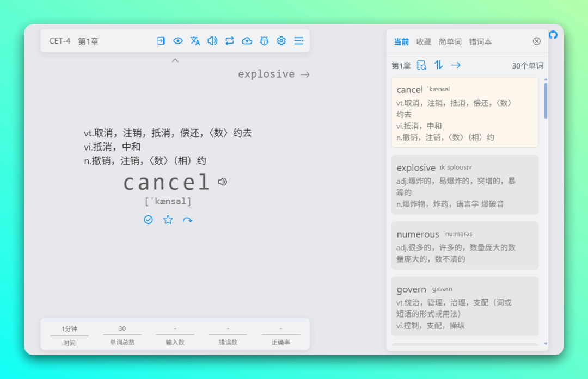Click the 输入数 label in stats bar

175,343
